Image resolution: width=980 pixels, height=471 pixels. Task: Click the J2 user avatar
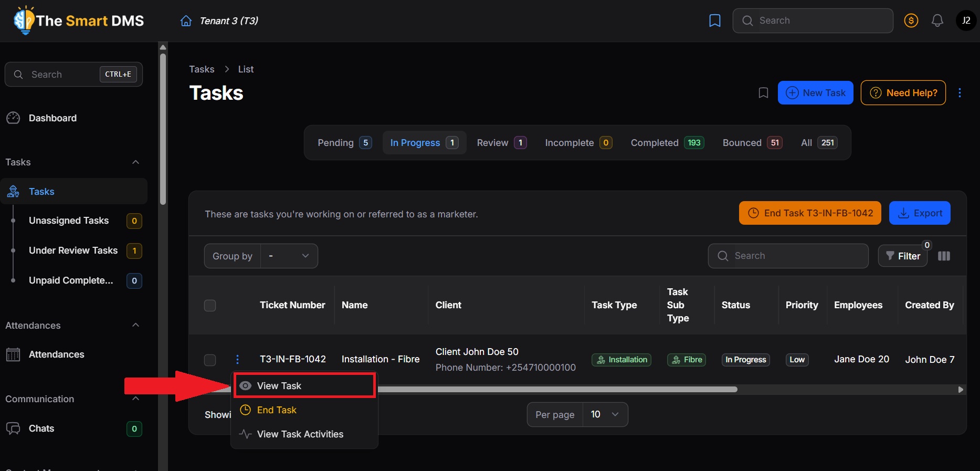(x=966, y=21)
